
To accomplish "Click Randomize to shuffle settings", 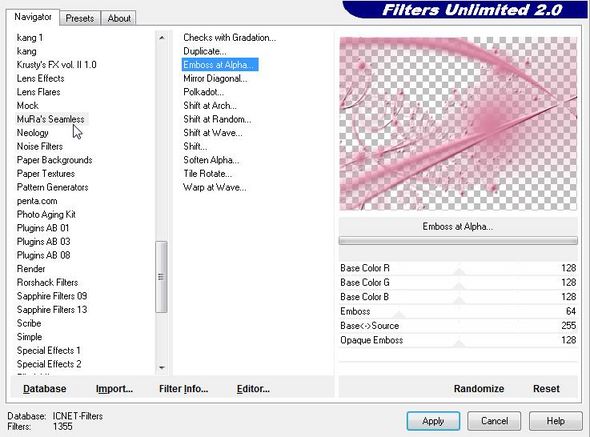I will tap(479, 388).
